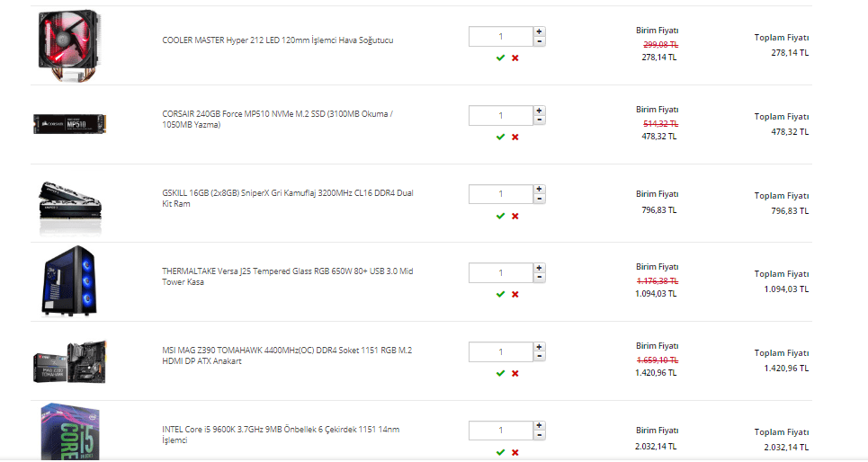Remove CORSAIR MP510 SSD with red X
Screen dimensions: 868x462
tap(515, 137)
